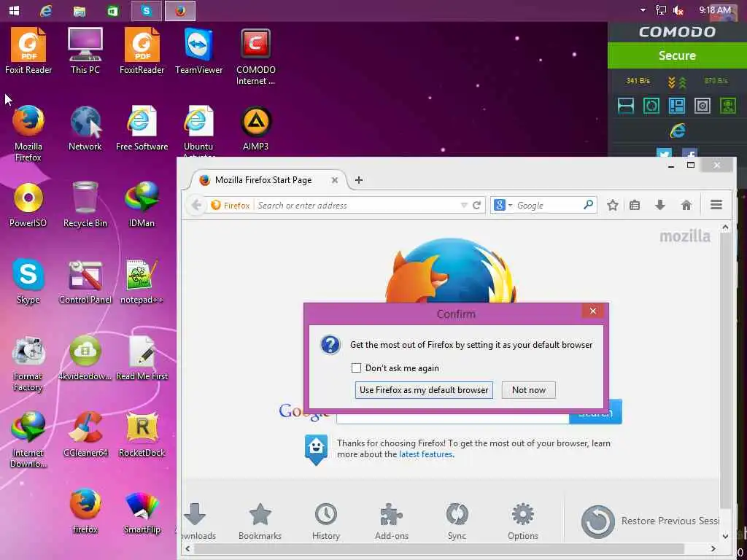Show bookmarks list icon in Firefox toolbar
Screen dimensions: 747x560
point(635,205)
